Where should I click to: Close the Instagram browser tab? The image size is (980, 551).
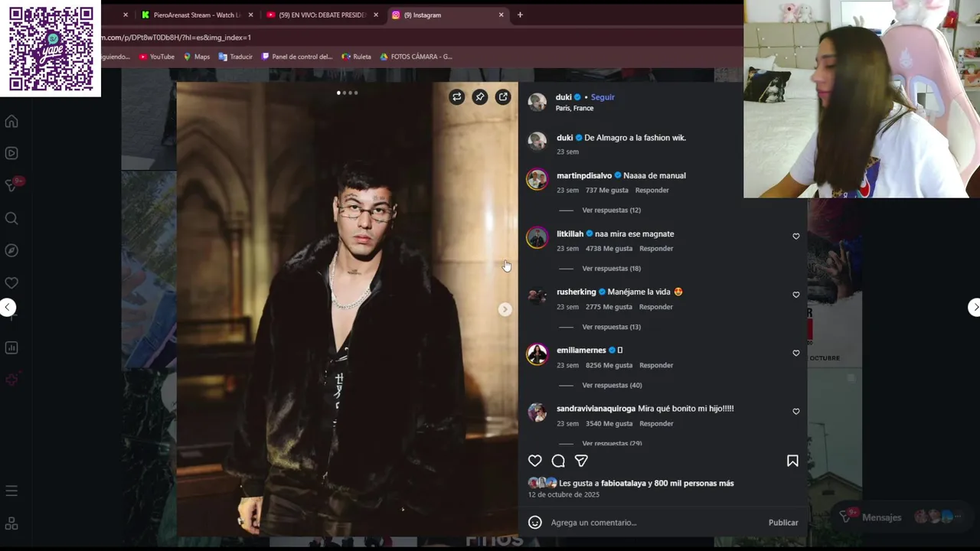pyautogui.click(x=501, y=15)
